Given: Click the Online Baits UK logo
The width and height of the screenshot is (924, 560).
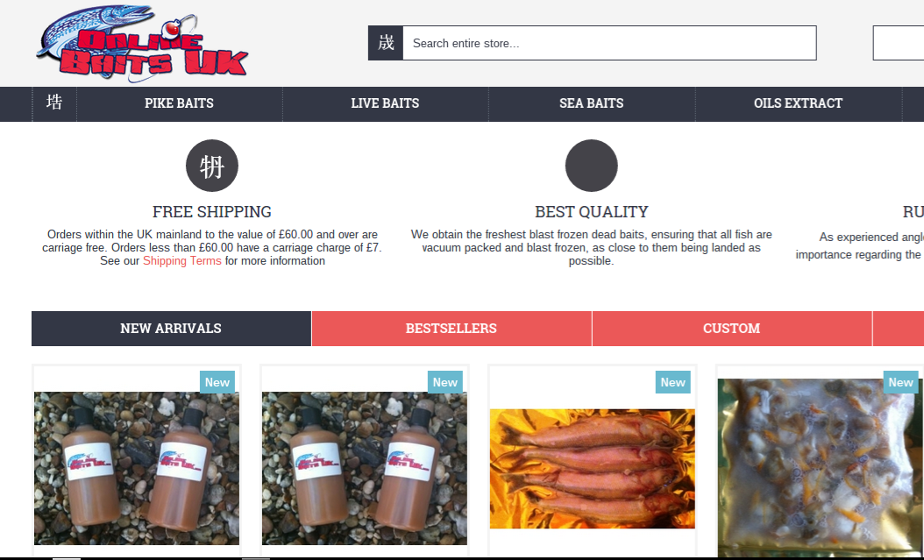Looking at the screenshot, I should coord(142,44).
